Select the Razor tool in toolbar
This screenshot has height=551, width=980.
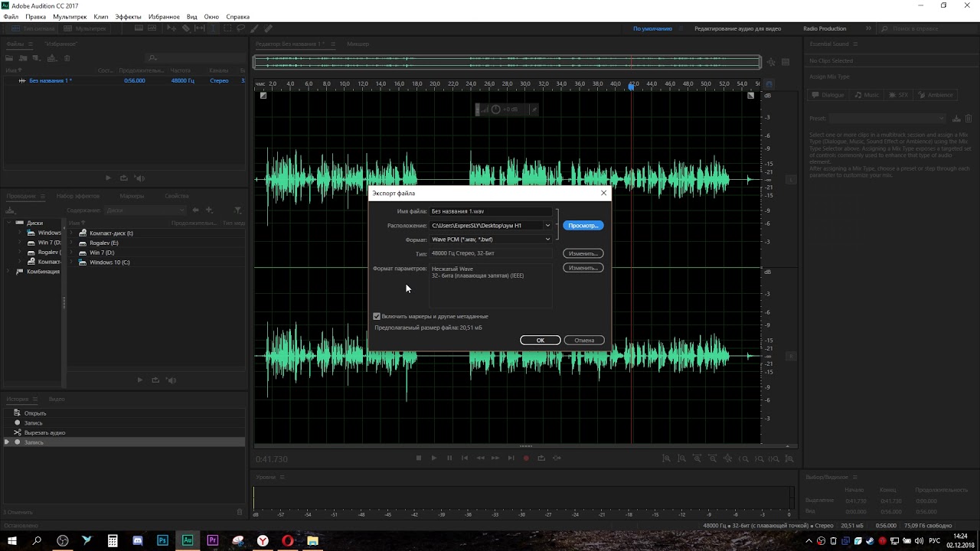coord(186,28)
